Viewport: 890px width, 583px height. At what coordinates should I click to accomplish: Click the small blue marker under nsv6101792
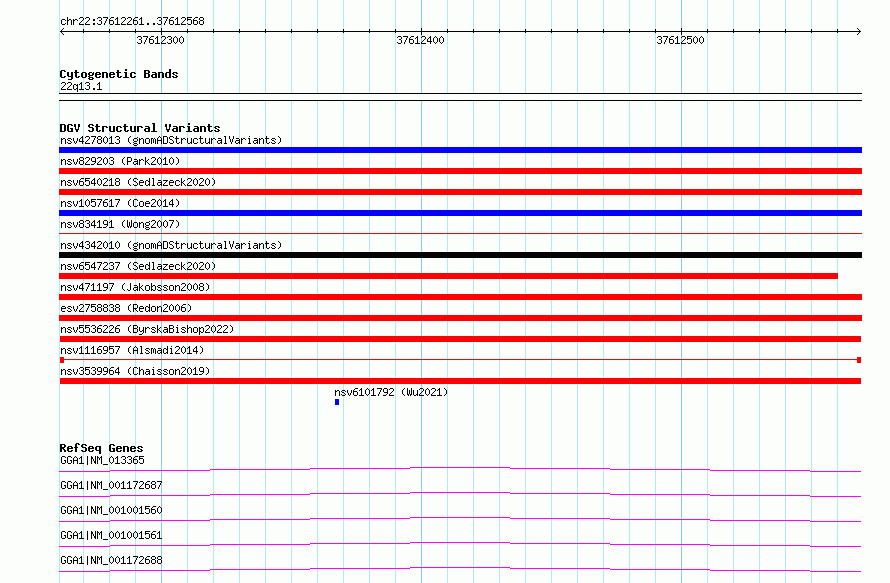coord(337,402)
